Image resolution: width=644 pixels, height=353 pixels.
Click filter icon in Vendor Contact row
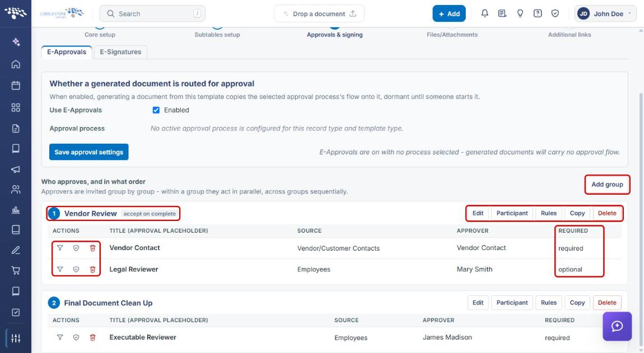[60, 248]
